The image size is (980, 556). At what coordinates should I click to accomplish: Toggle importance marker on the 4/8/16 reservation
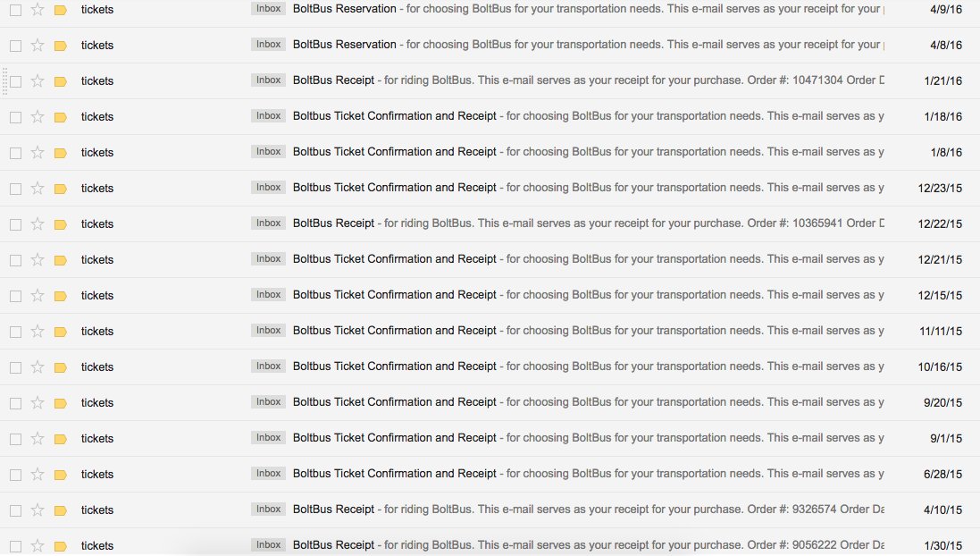pos(61,46)
